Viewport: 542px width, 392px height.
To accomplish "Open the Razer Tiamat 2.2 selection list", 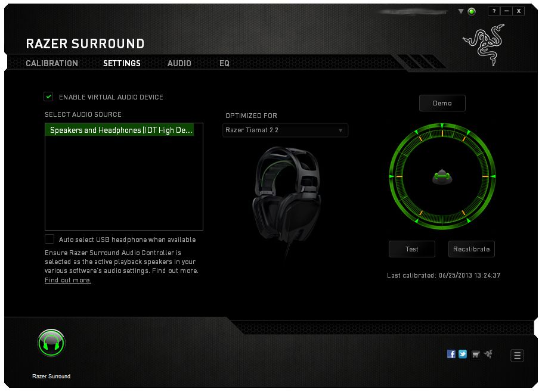I will tap(285, 130).
